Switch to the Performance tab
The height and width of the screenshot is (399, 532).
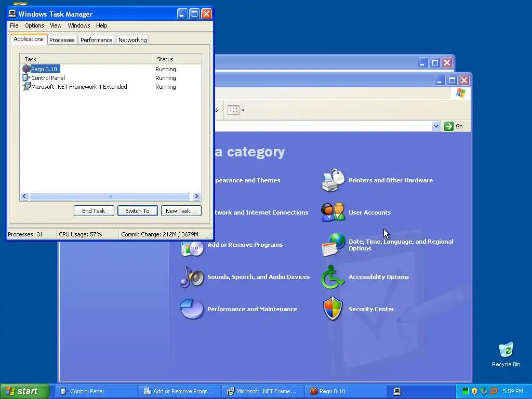[96, 40]
